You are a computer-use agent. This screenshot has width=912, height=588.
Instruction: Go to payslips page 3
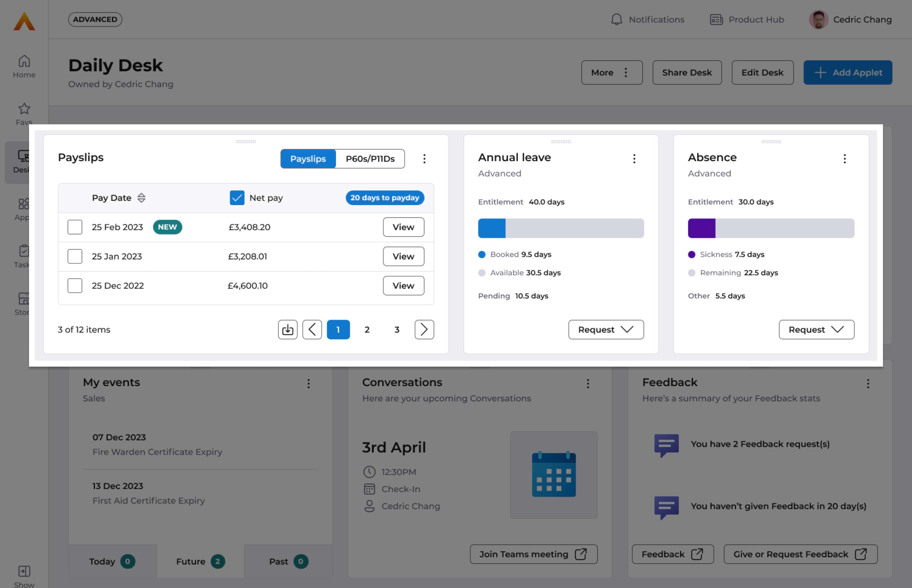(x=397, y=329)
